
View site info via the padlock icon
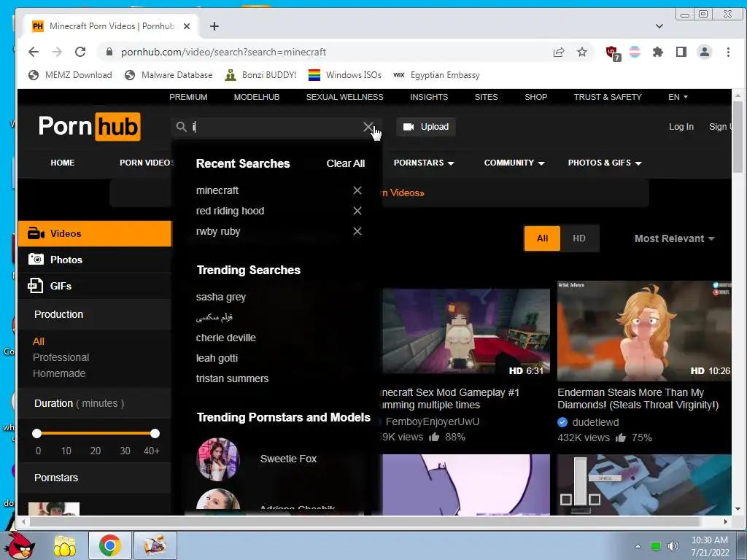(109, 52)
